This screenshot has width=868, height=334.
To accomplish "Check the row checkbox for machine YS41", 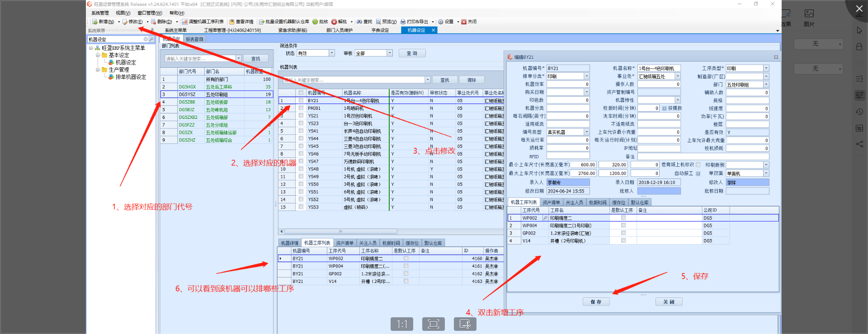I will click(x=301, y=131).
